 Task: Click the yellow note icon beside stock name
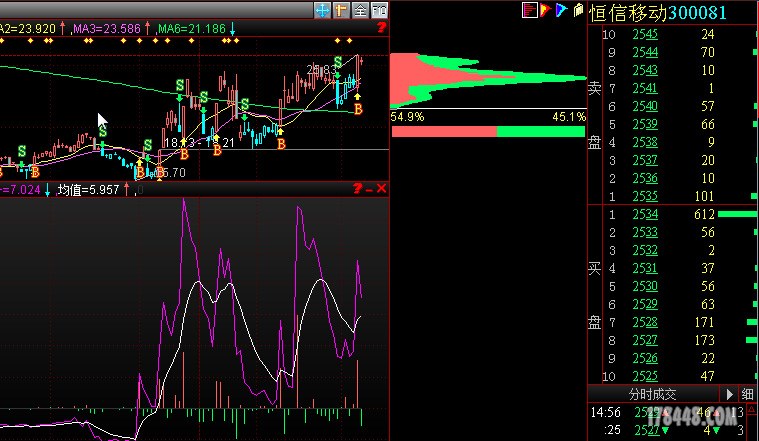577,10
